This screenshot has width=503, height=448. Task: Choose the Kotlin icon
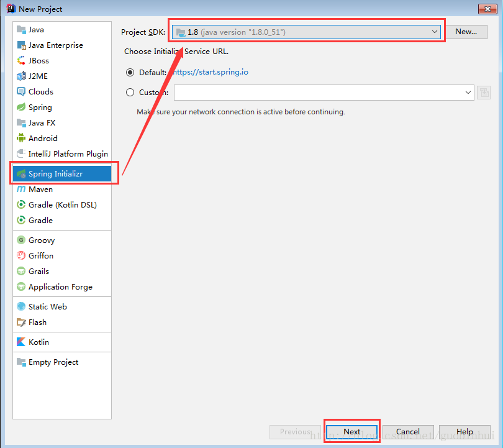click(x=21, y=342)
